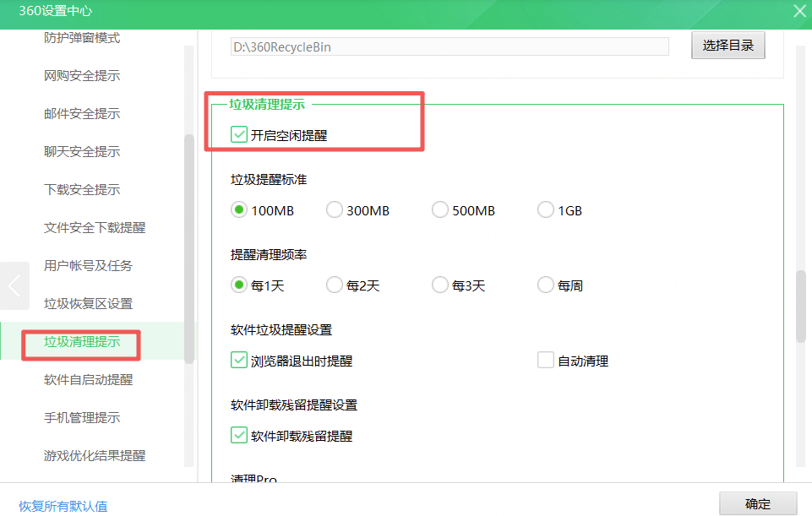Click the 垃圾提醒标准 heading
The width and height of the screenshot is (812, 516).
pyautogui.click(x=268, y=180)
